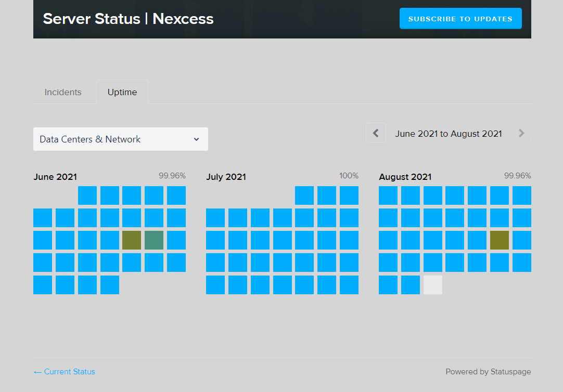Image resolution: width=563 pixels, height=392 pixels.
Task: Select the first blue day of June 2021
Action: (x=87, y=195)
